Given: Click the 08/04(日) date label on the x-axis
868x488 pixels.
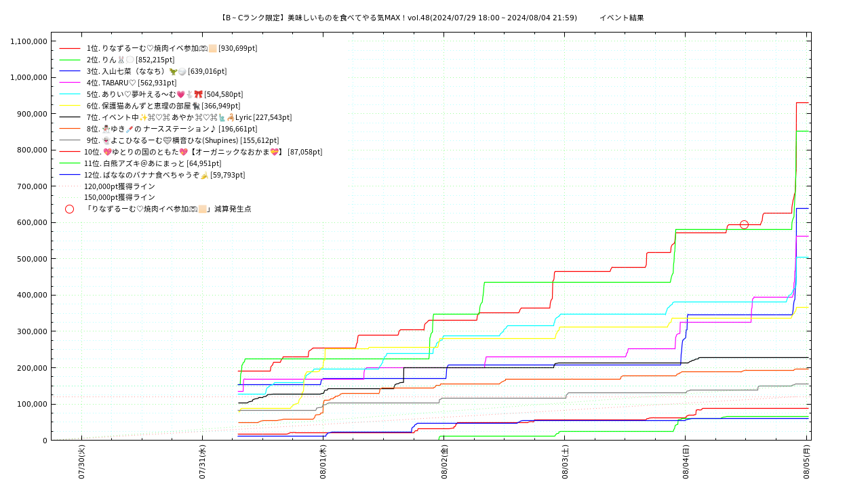Looking at the screenshot, I should (x=686, y=462).
